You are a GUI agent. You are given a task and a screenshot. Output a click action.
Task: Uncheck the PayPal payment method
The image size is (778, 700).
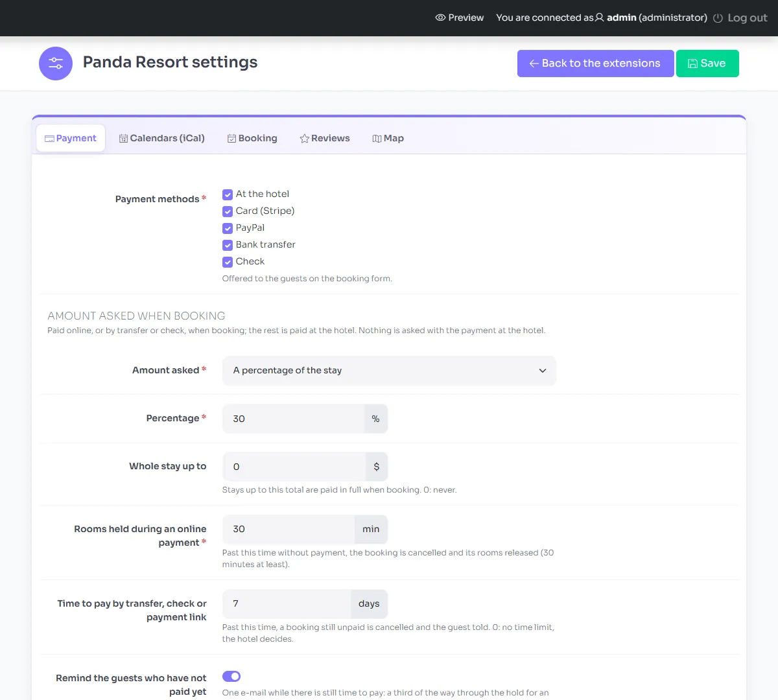point(228,228)
